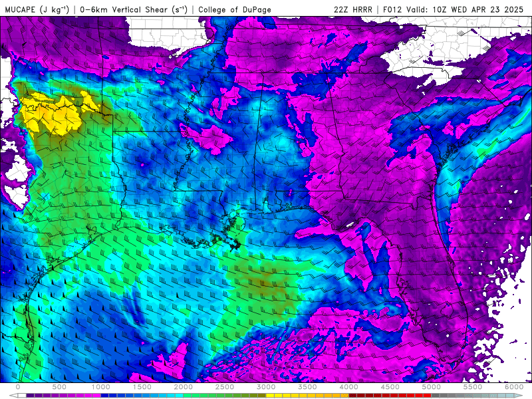Click the F012 Valid 10Z WED APR 23 2025 text
The height and width of the screenshot is (399, 532).
(x=454, y=9)
